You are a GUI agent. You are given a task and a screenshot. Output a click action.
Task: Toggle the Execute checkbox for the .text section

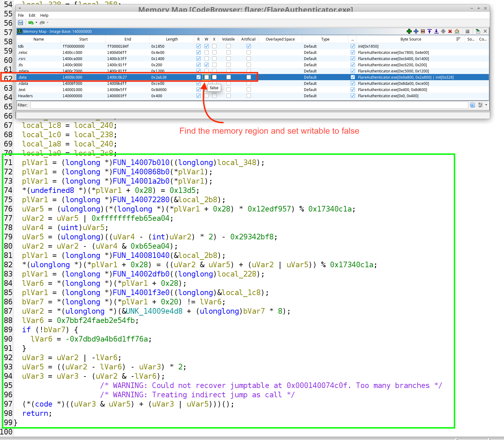click(x=214, y=89)
